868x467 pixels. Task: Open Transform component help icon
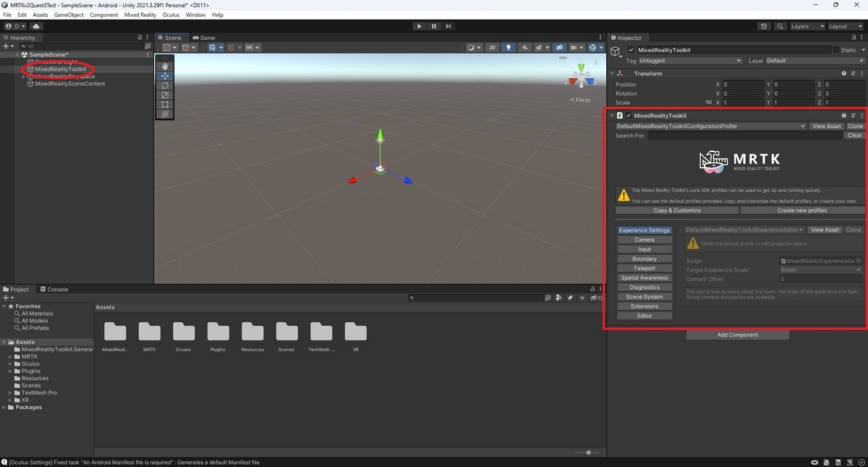tap(843, 74)
